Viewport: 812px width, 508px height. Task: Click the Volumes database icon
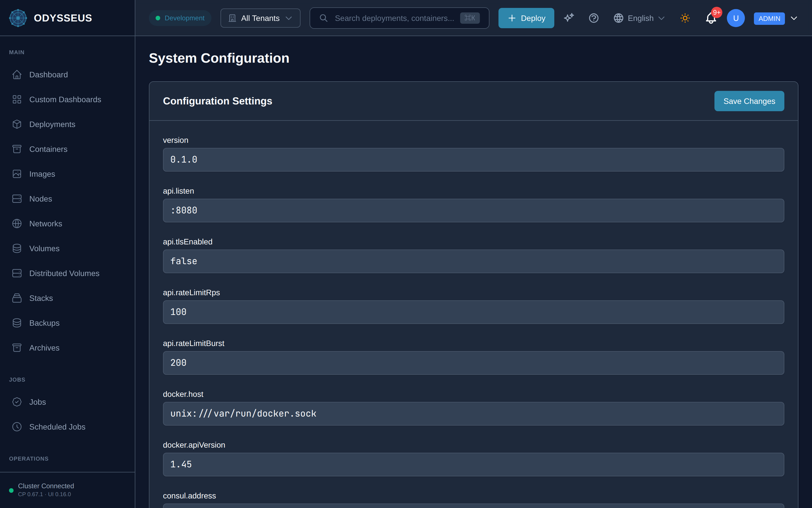(x=17, y=249)
